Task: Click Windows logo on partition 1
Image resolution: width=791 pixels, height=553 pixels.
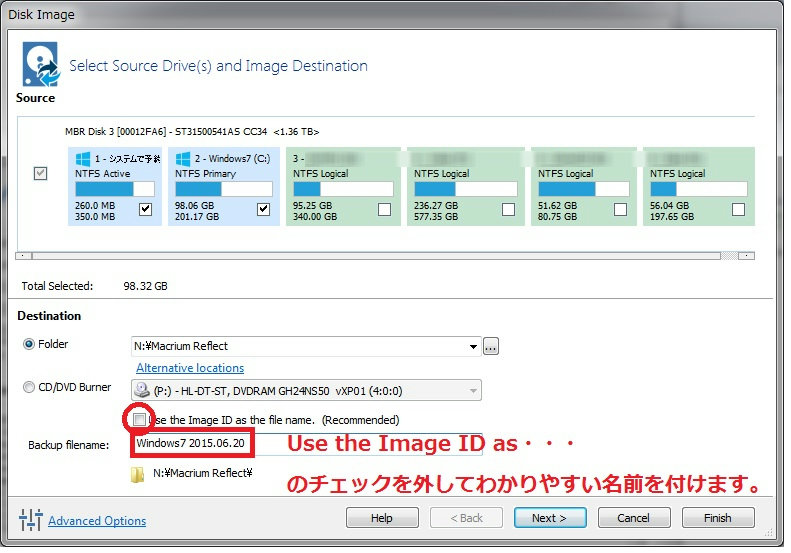Action: point(83,159)
